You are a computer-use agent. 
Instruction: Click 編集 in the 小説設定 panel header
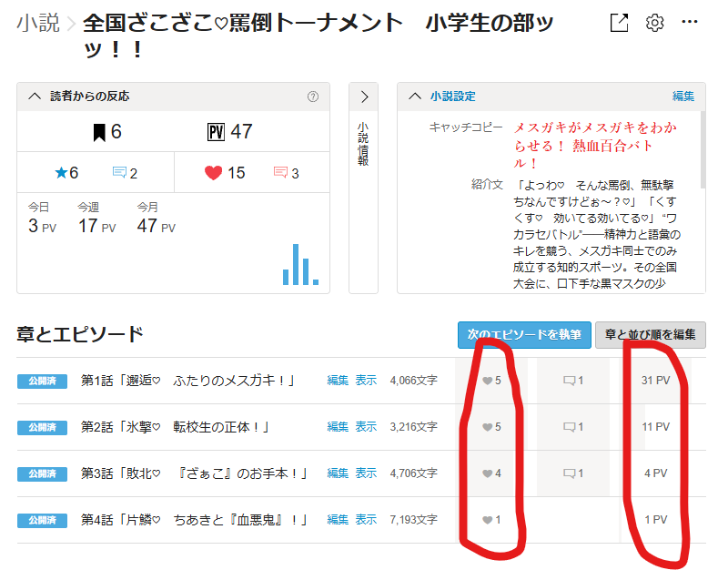[x=683, y=97]
